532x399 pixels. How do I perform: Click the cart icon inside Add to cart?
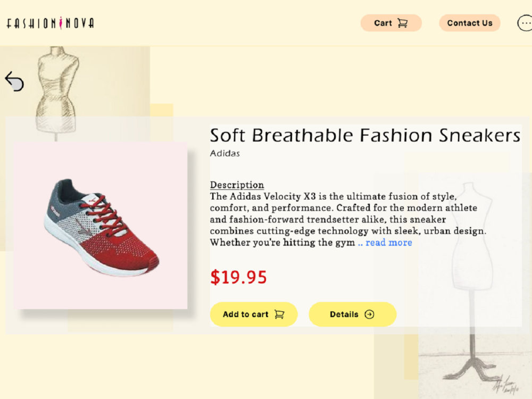pos(279,314)
